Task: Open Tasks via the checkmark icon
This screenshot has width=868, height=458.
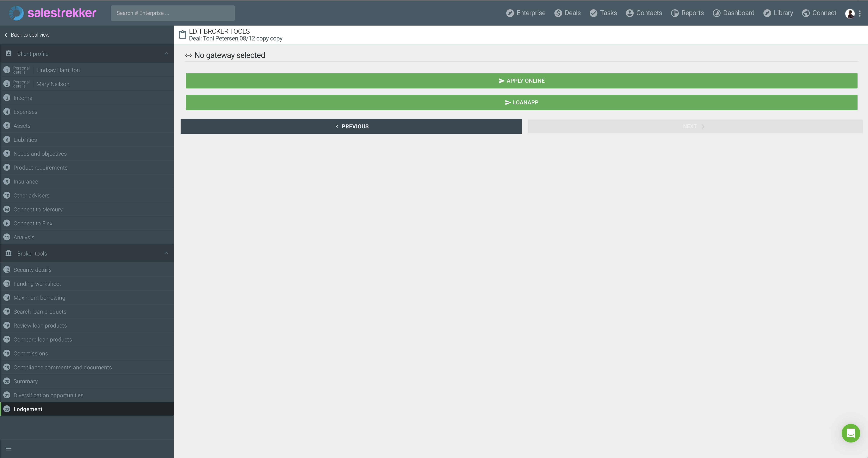Action: 593,13
